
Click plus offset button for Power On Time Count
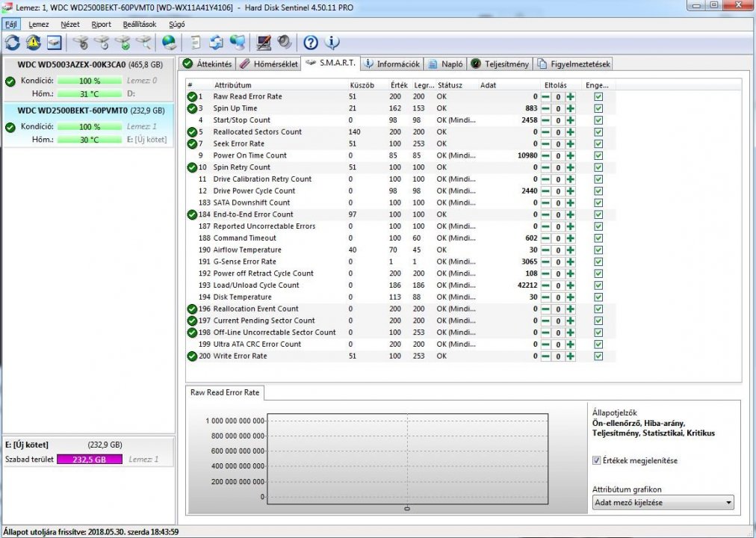tap(571, 155)
